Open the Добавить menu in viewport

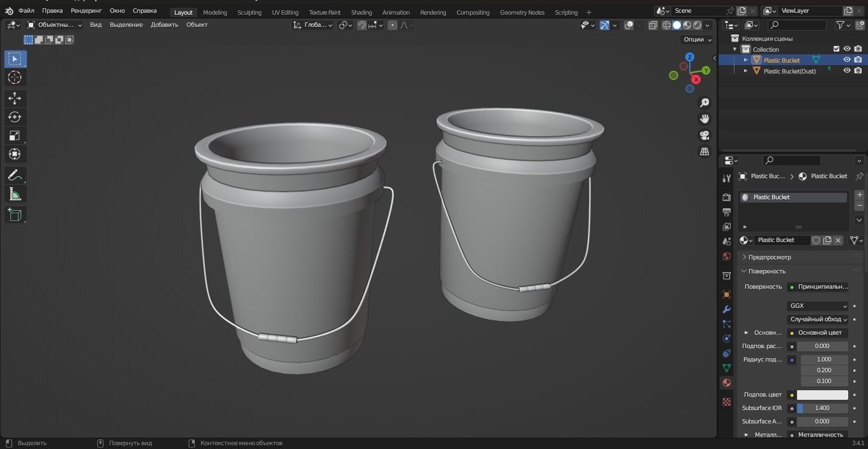164,25
